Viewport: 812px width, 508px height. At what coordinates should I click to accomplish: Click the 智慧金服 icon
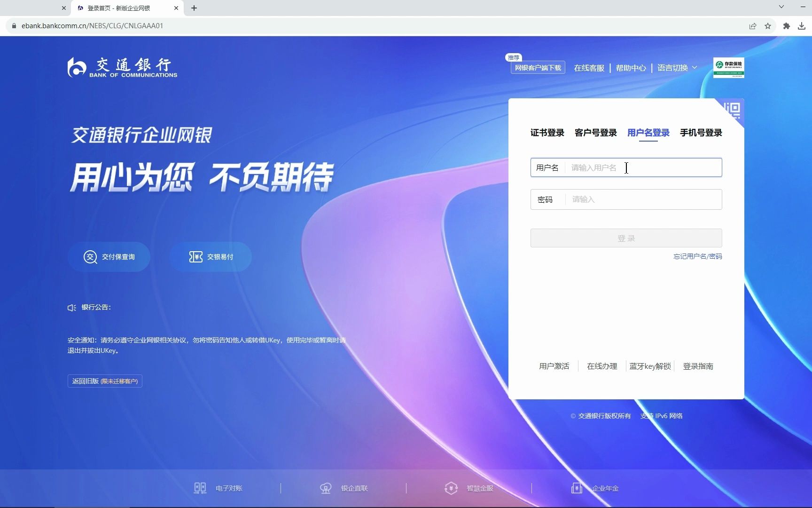coord(451,488)
